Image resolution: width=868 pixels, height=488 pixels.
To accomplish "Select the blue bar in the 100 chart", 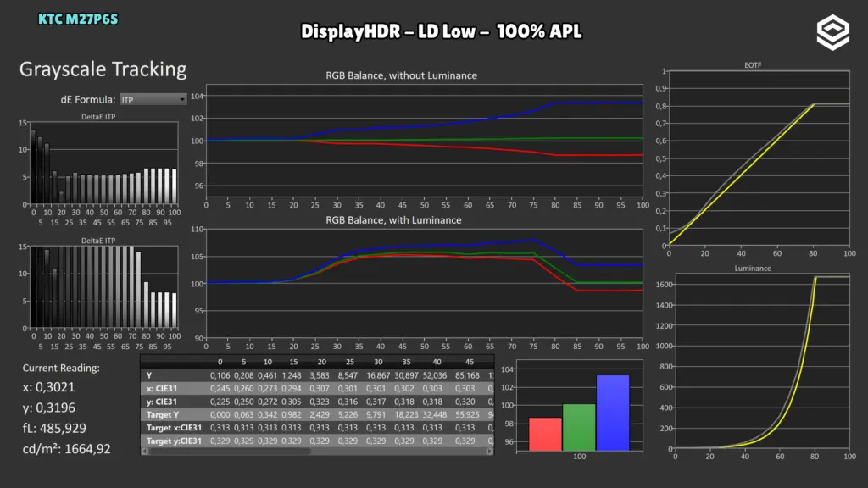I will pos(613,413).
